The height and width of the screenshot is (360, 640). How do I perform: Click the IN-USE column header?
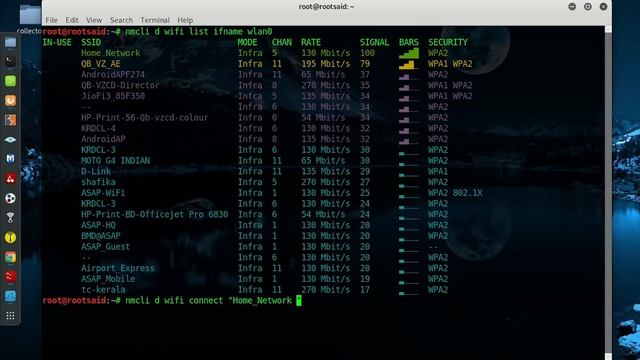coord(57,42)
